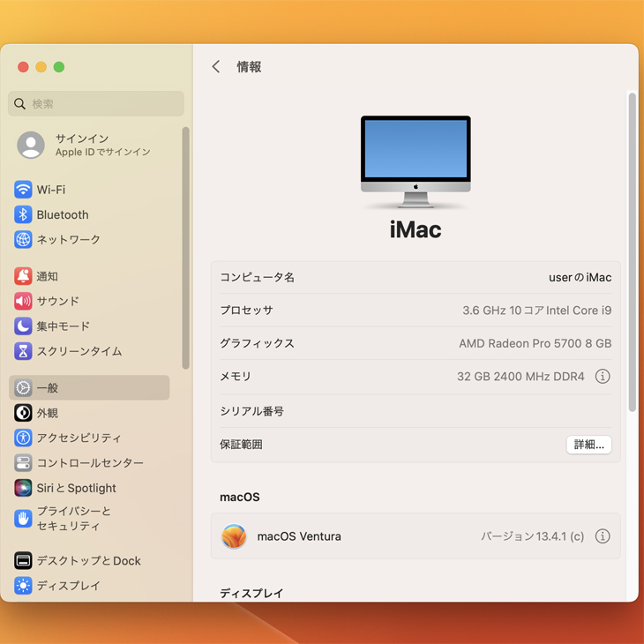
Task: Click the green zoom window button
Action: coord(59,66)
